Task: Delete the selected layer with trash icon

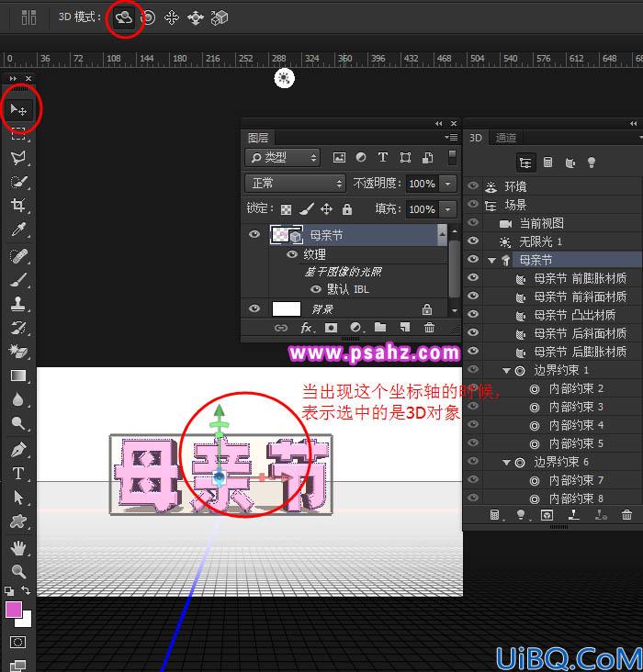Action: pyautogui.click(x=429, y=328)
